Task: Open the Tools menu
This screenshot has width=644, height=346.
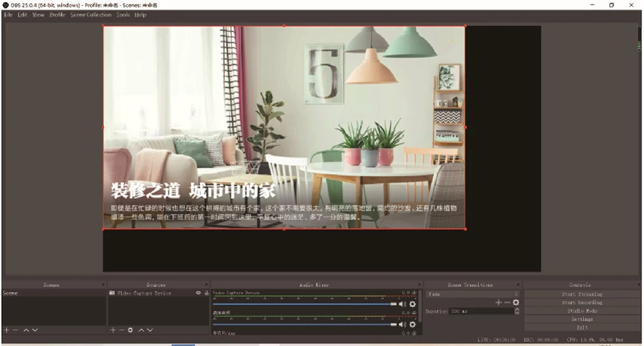Action: pyautogui.click(x=123, y=15)
